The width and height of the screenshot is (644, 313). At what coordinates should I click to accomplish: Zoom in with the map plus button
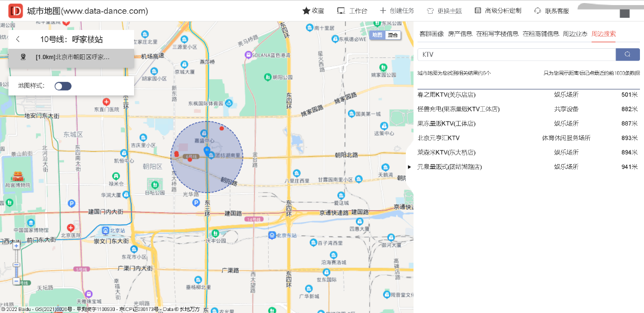click(16, 246)
